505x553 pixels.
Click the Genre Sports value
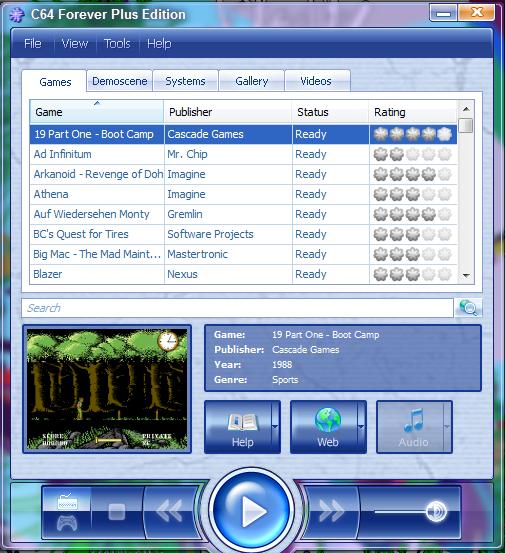[285, 380]
